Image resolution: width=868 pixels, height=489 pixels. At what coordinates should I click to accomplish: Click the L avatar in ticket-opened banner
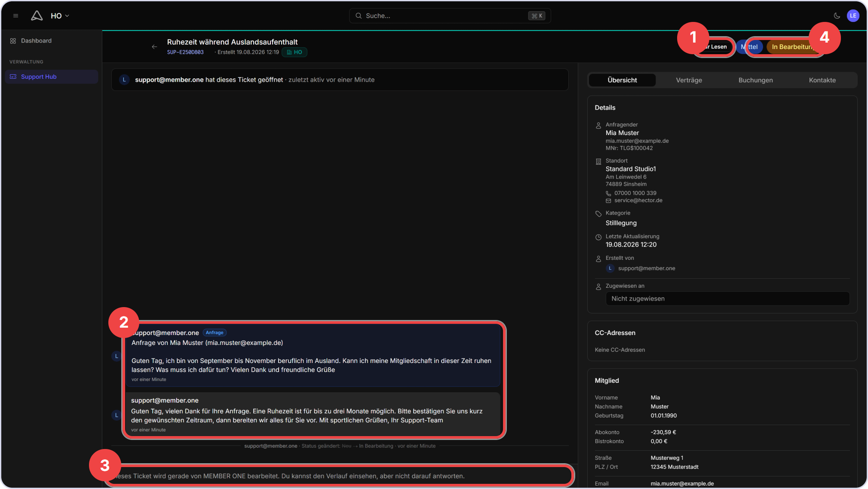[x=124, y=80]
